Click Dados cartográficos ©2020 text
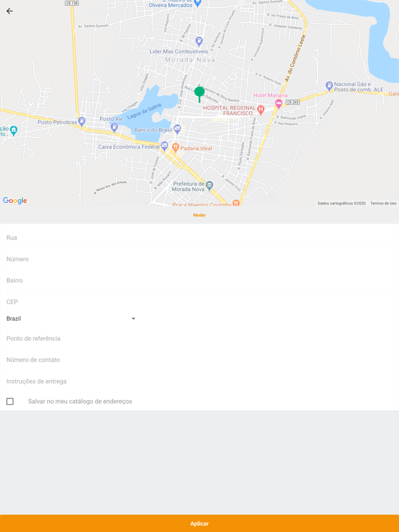The height and width of the screenshot is (532, 399). (341, 203)
